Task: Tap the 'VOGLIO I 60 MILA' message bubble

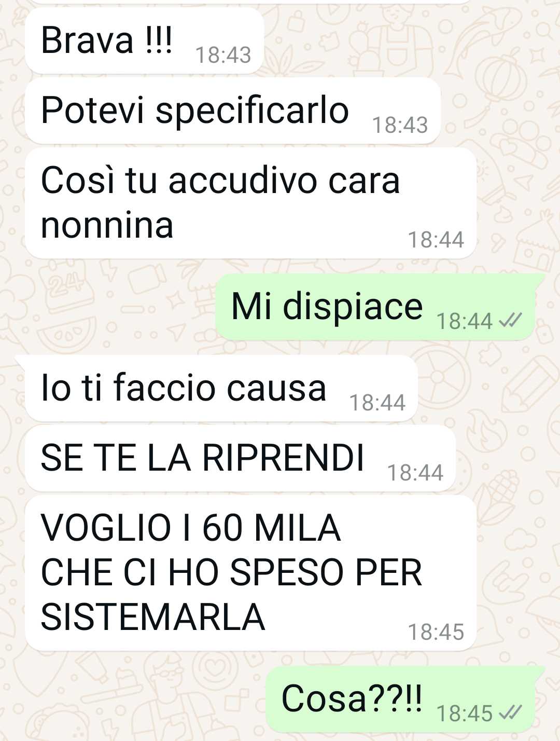Action: tap(250, 573)
